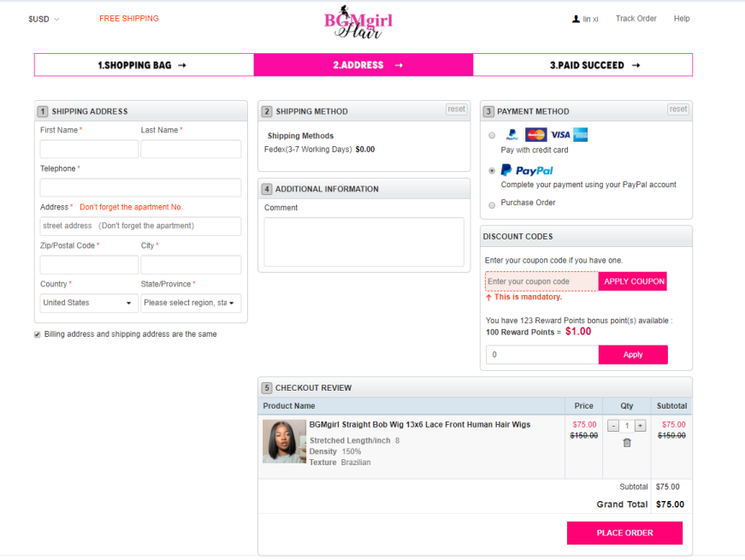Click the FREE SHIPPING text
Screen dimensions: 745x560
[x=129, y=19]
